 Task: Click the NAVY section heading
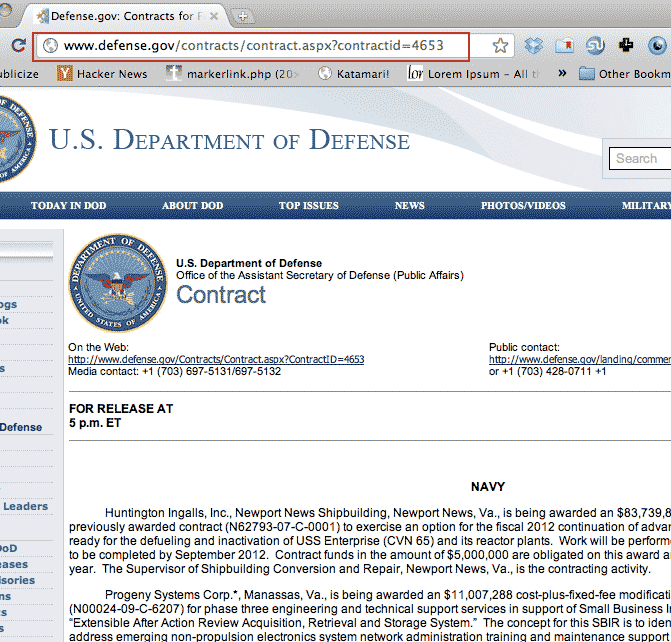point(488,487)
